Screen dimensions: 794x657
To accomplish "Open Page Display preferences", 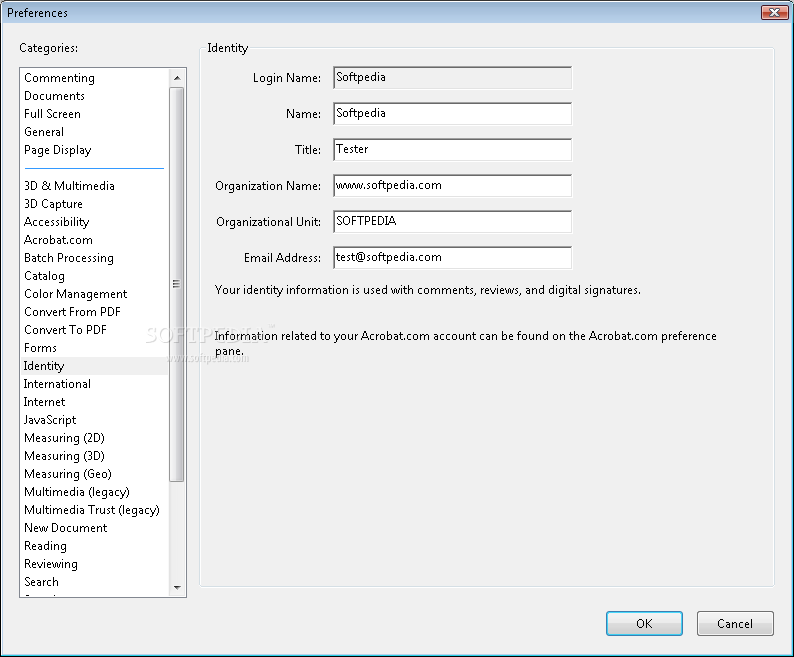I will 58,150.
